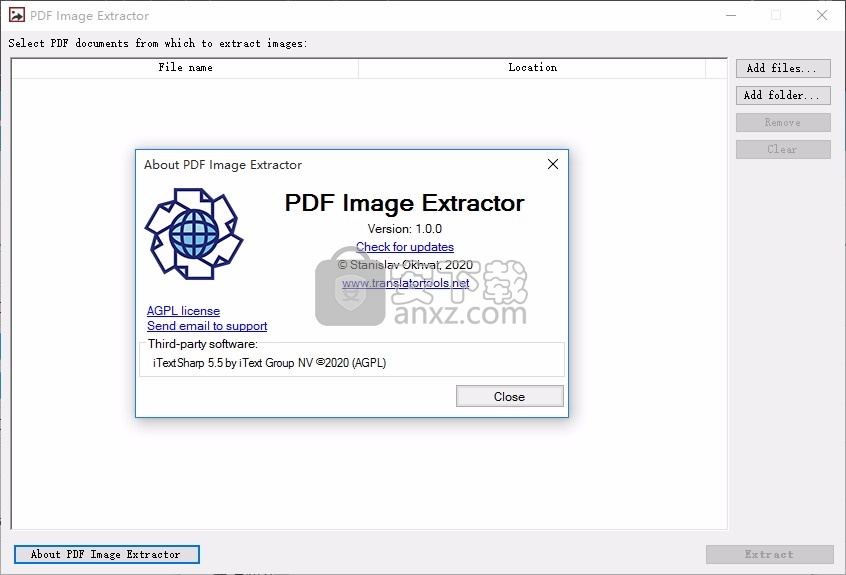Click the grayed-out Remove button
This screenshot has width=846, height=575.
pos(783,122)
